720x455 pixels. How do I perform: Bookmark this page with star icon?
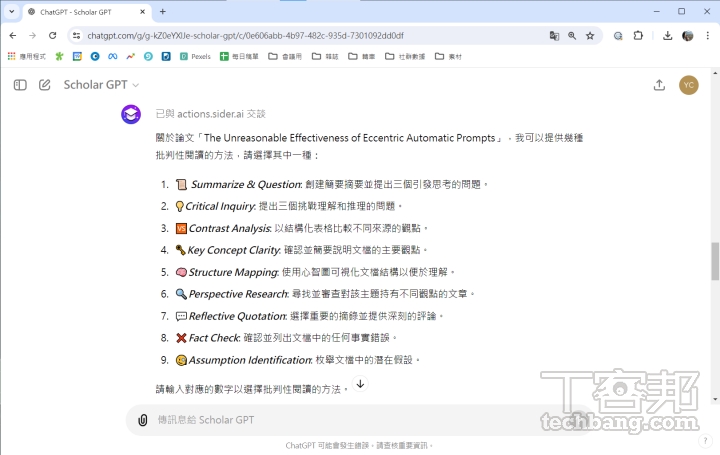590,35
